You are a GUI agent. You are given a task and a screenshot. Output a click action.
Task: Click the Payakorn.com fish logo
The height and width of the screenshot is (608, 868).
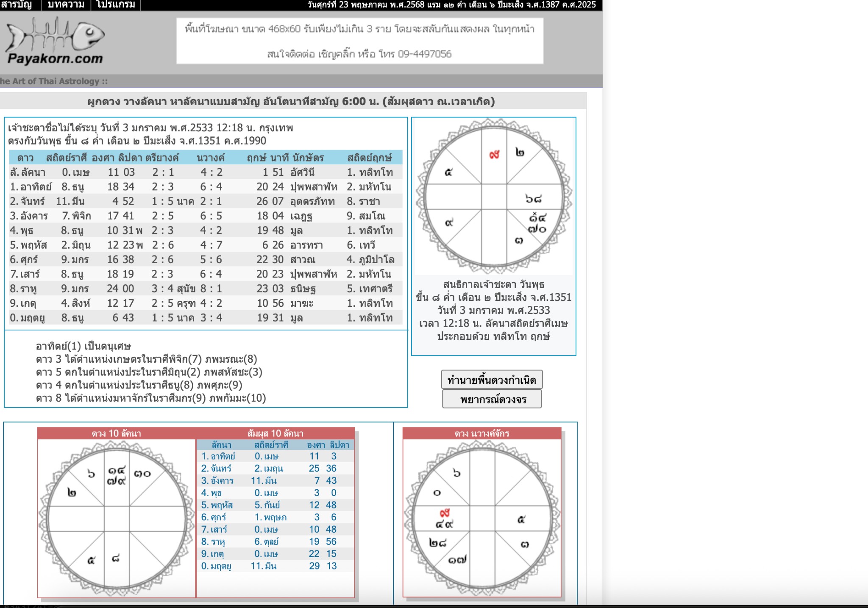coord(55,41)
